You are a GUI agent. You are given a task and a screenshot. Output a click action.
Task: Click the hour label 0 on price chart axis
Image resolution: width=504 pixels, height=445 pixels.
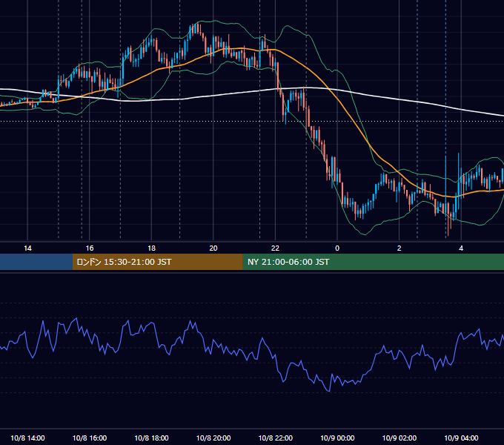click(x=337, y=248)
